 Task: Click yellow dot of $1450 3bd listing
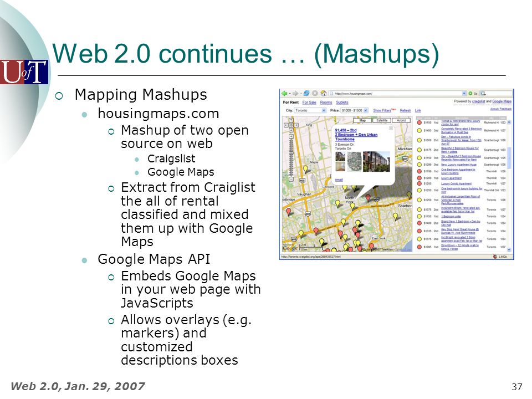[x=420, y=130]
